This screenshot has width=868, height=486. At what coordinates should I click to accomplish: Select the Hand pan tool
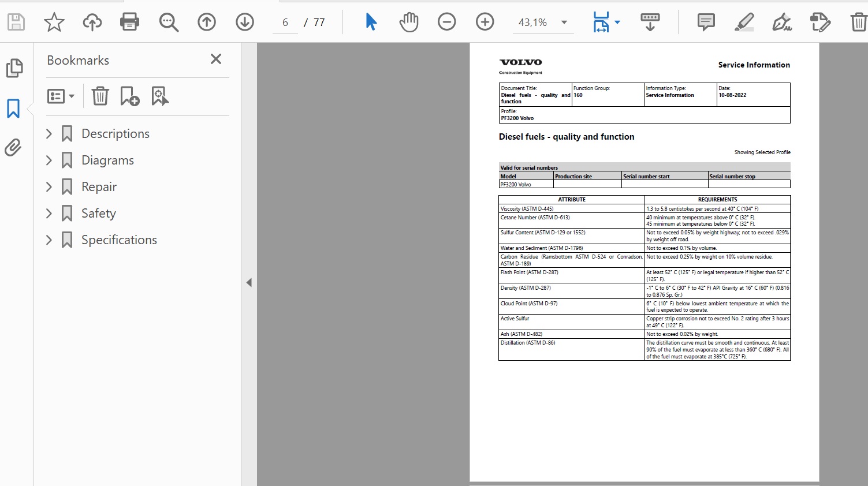click(408, 23)
